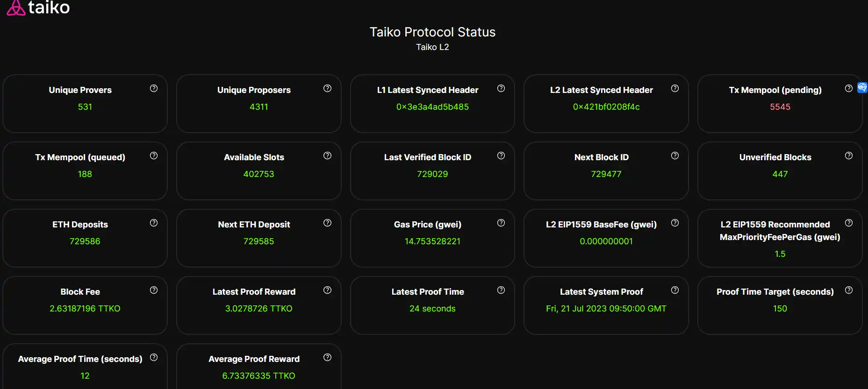The width and height of the screenshot is (868, 389).
Task: Open help icon on Average Proof Reward
Action: (328, 357)
